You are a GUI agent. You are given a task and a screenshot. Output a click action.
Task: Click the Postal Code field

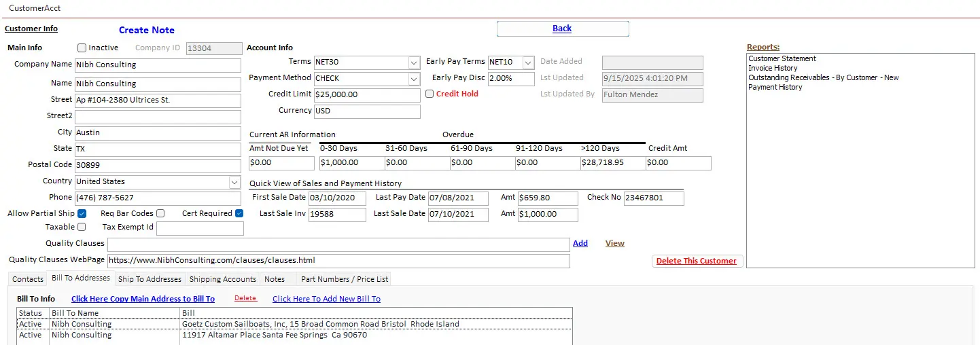(x=158, y=166)
